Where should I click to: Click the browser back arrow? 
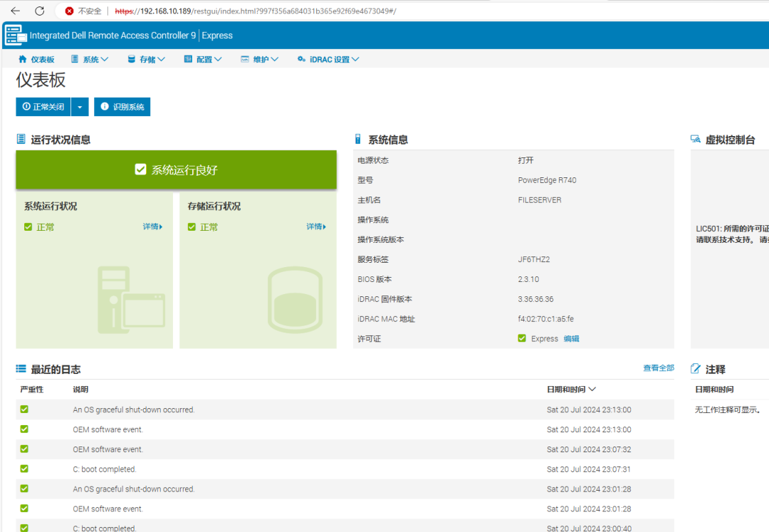(15, 11)
